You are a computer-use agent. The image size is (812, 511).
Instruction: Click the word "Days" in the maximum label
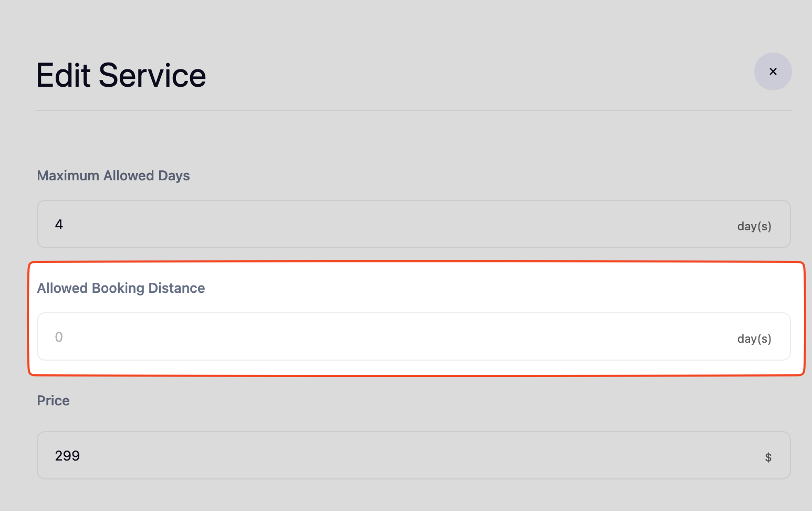[174, 176]
